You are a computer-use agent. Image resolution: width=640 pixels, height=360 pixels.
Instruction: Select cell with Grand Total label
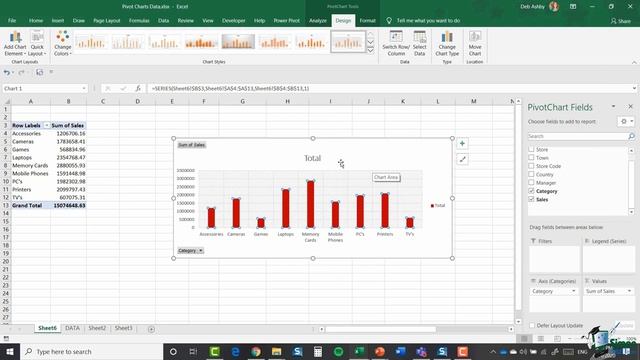31,205
